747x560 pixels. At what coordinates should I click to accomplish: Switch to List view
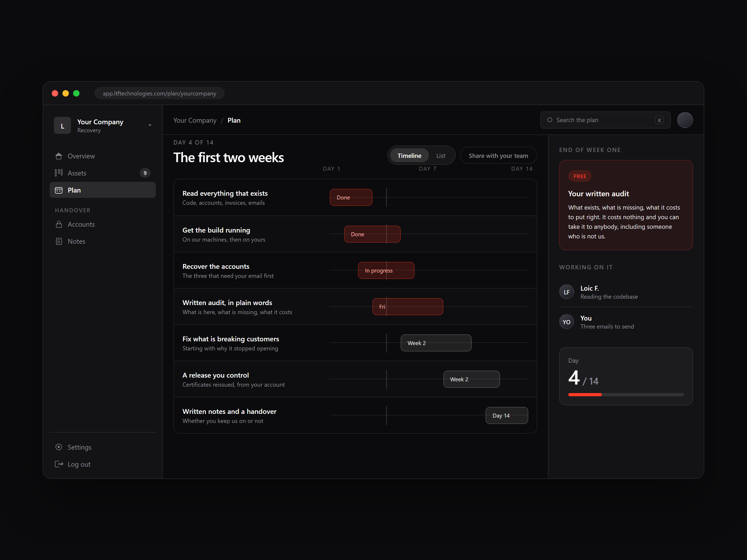pyautogui.click(x=440, y=156)
